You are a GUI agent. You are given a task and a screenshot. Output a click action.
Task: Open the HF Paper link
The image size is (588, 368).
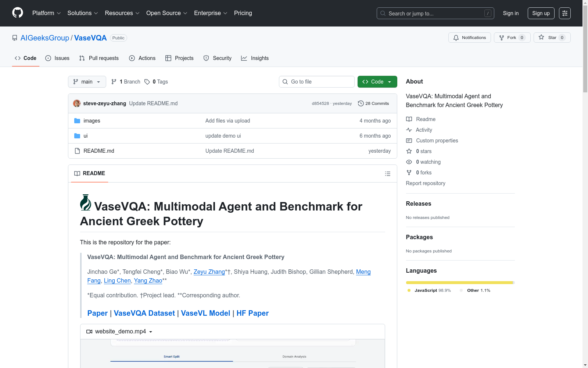(252, 313)
